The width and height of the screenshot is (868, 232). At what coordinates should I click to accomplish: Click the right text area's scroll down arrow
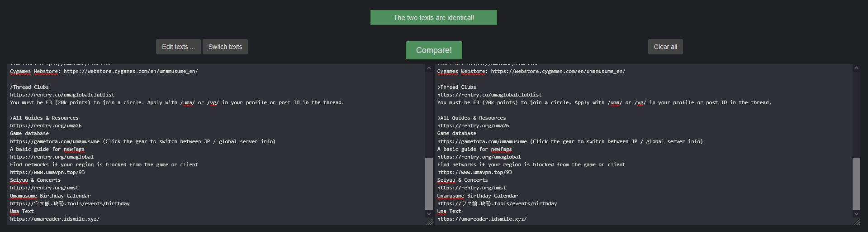856,213
